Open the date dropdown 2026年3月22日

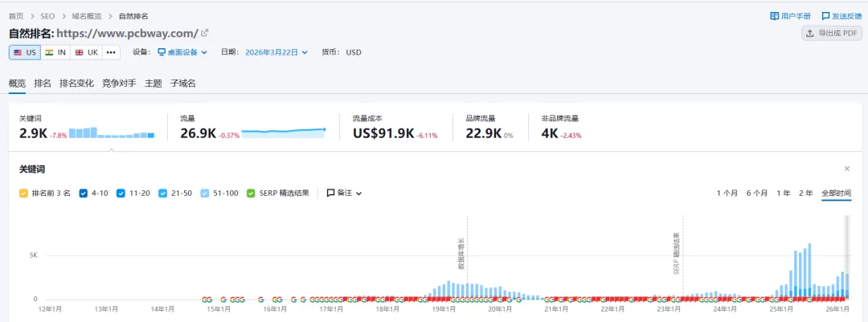click(x=276, y=52)
